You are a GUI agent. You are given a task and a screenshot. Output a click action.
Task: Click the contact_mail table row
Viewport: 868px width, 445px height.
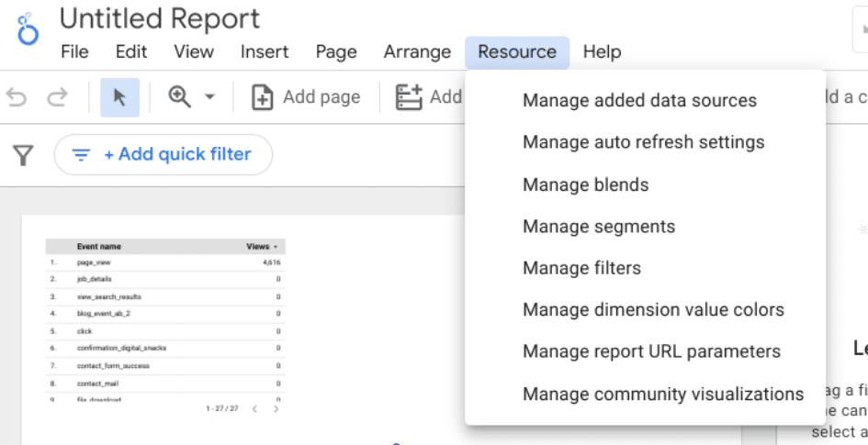[x=165, y=384]
